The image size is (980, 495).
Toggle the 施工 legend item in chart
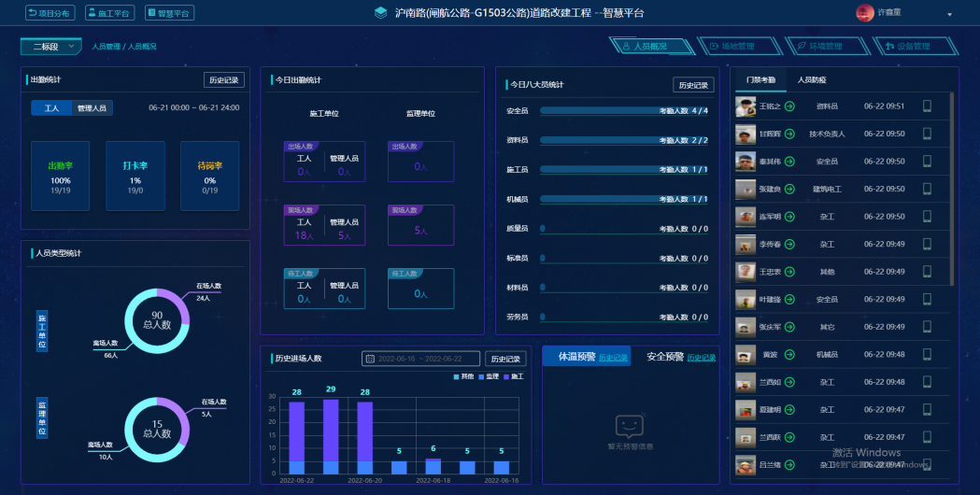tap(514, 377)
